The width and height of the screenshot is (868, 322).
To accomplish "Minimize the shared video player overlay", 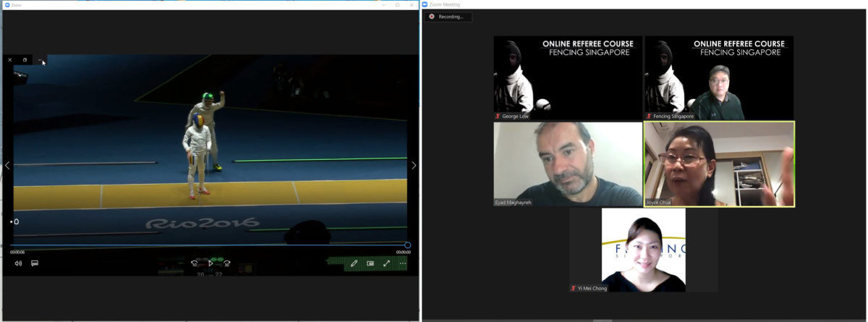I will 41,60.
